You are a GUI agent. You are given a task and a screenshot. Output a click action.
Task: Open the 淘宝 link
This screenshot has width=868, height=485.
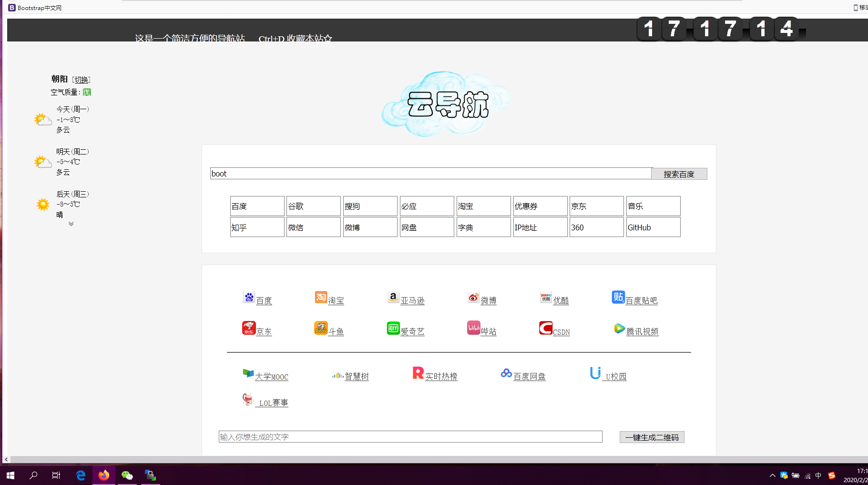pos(336,300)
